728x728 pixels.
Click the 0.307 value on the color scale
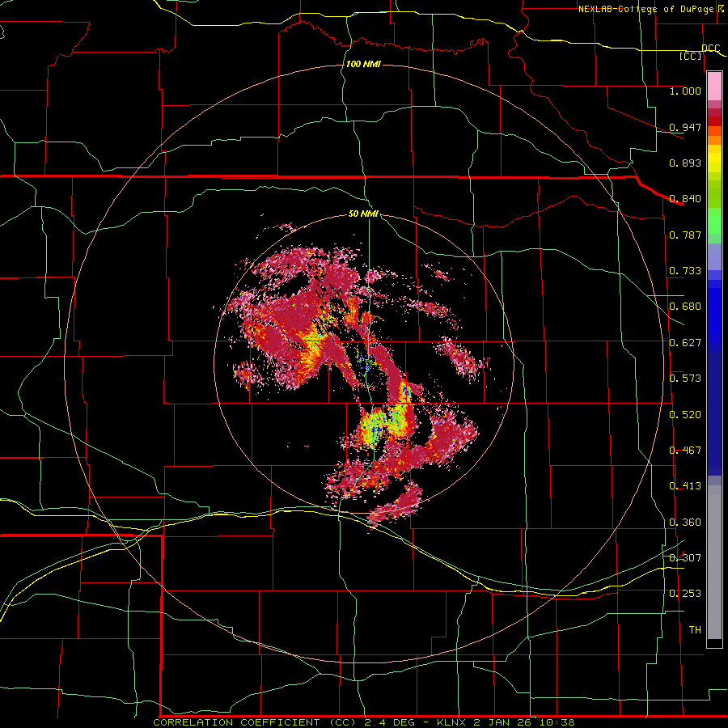685,557
